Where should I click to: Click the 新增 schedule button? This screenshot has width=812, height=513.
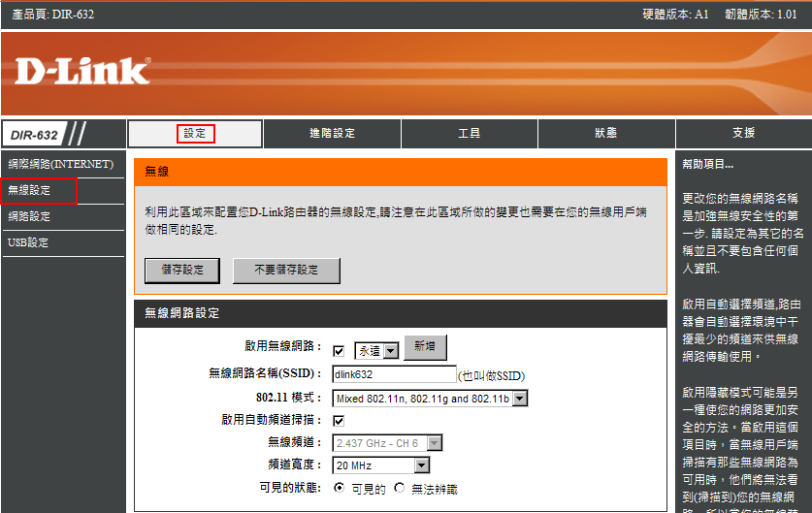[425, 347]
